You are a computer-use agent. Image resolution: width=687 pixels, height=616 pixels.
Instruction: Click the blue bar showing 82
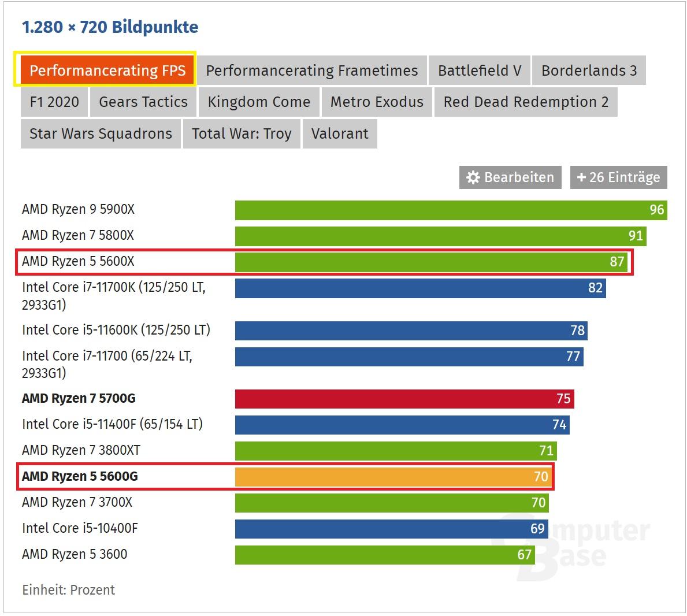click(x=421, y=288)
